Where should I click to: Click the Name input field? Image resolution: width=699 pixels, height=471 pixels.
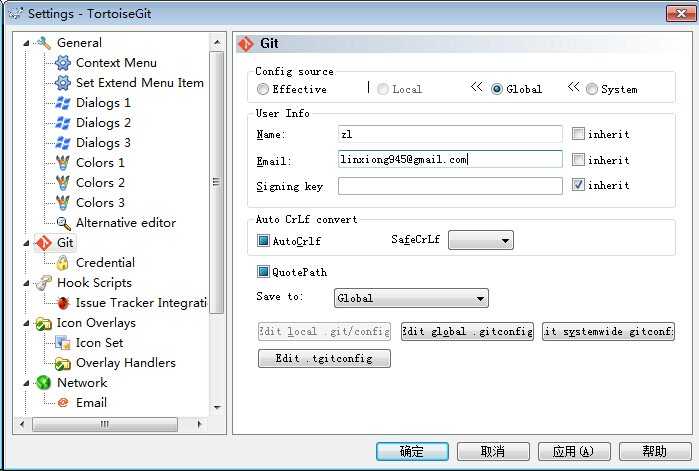(450, 134)
